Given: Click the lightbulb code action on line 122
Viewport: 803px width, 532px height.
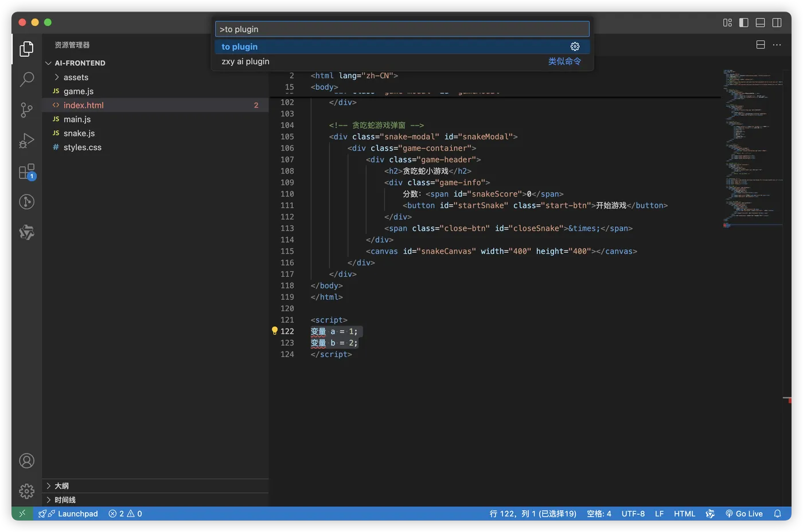Looking at the screenshot, I should tap(275, 331).
